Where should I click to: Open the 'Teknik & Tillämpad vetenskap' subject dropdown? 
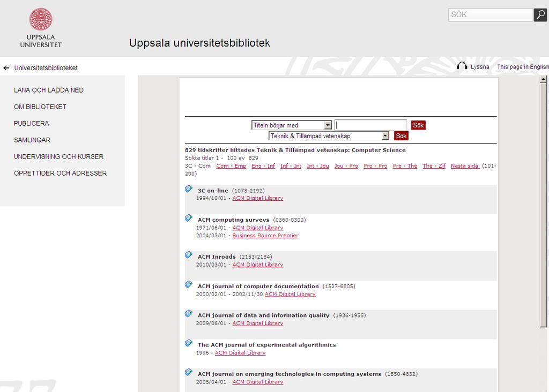[x=329, y=135]
